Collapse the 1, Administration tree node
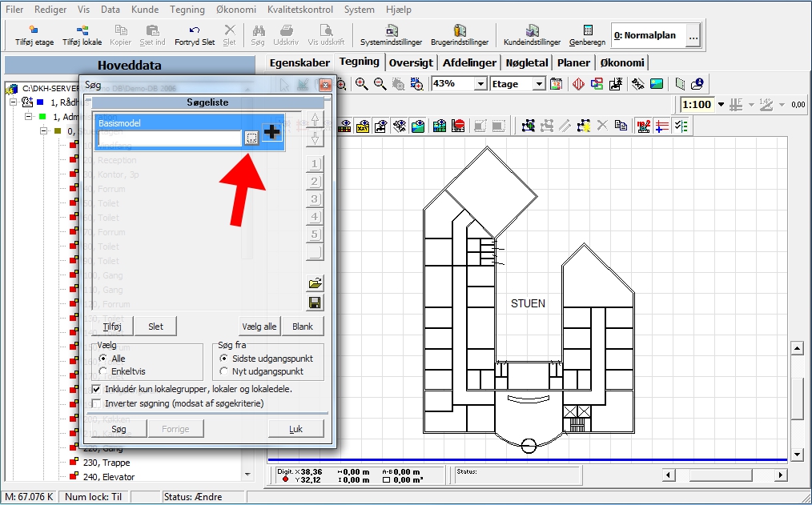The width and height of the screenshot is (812, 505). [29, 117]
